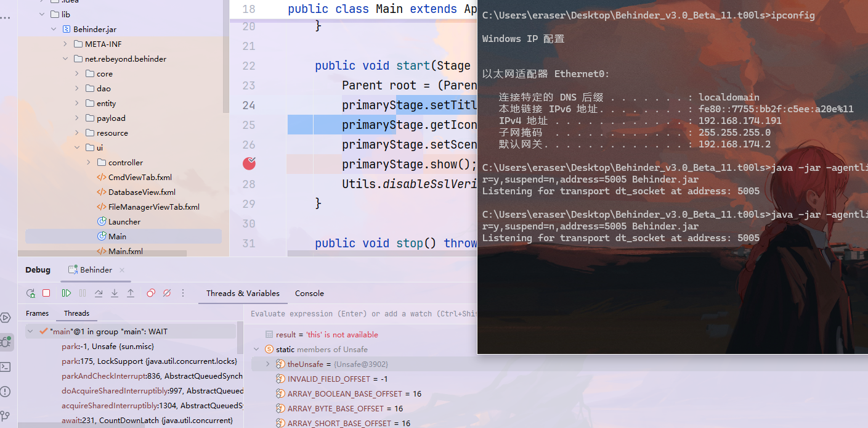This screenshot has height=428, width=868.
Task: Click the project tree horizontal scrollbar
Action: click(x=102, y=253)
